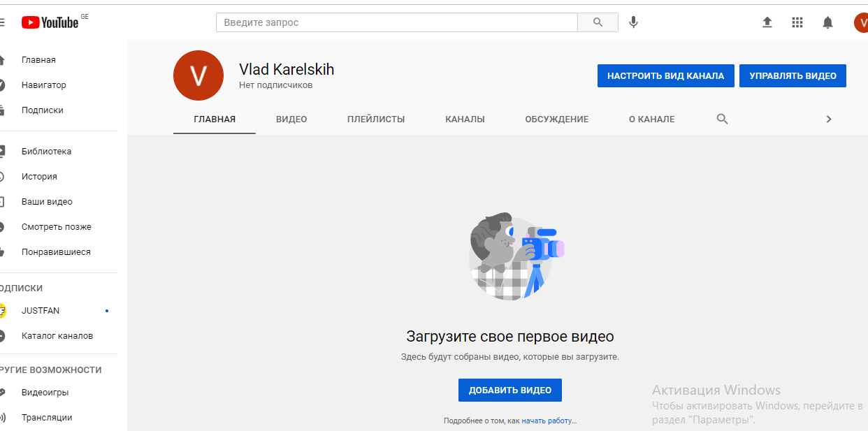Image resolution: width=868 pixels, height=431 pixels.
Task: Open notifications bell icon
Action: click(827, 22)
